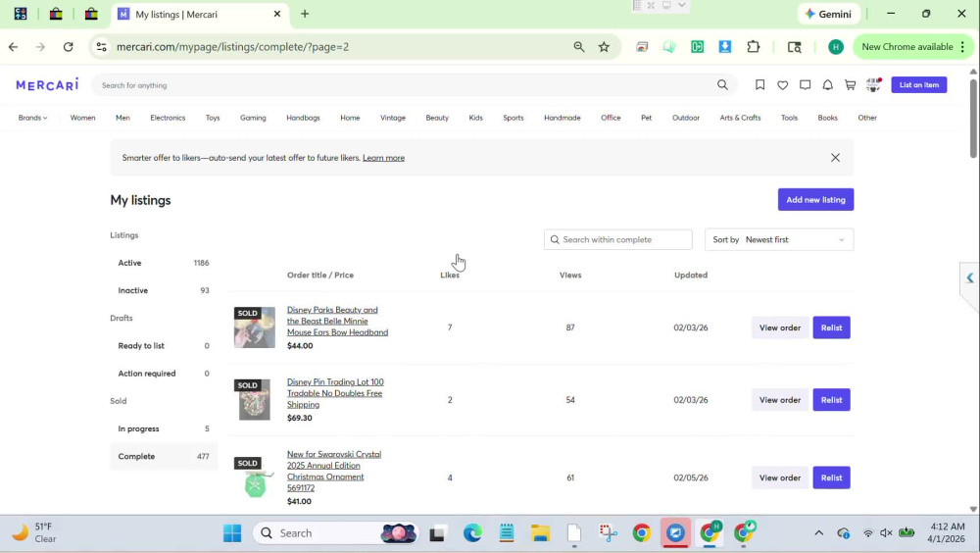Open the messages chat icon
Screen dimensions: 980x553
click(805, 85)
